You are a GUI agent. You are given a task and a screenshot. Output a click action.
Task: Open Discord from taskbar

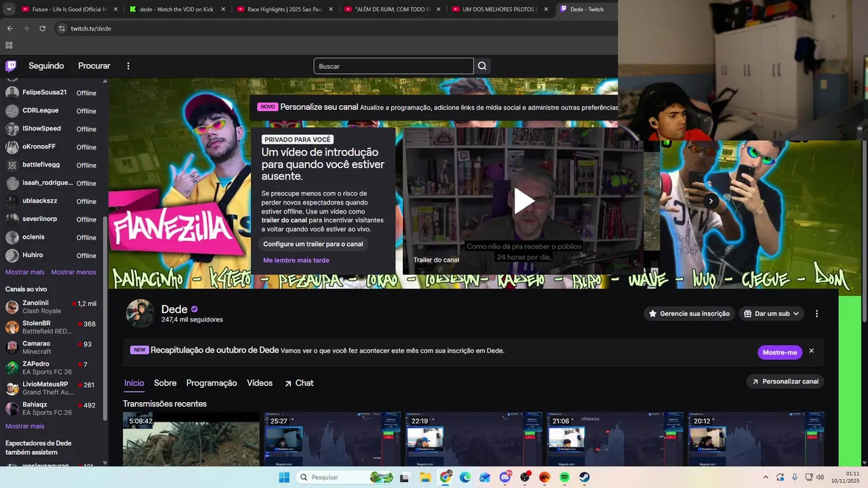pos(505,477)
